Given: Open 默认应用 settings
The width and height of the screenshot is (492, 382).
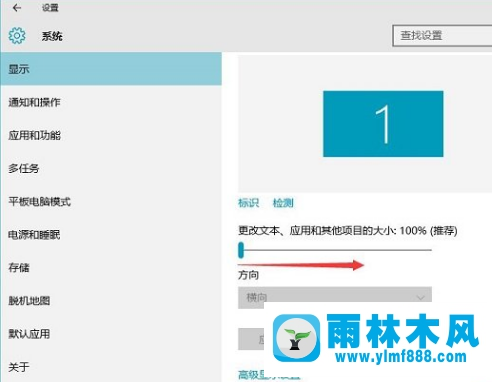Looking at the screenshot, I should (111, 334).
